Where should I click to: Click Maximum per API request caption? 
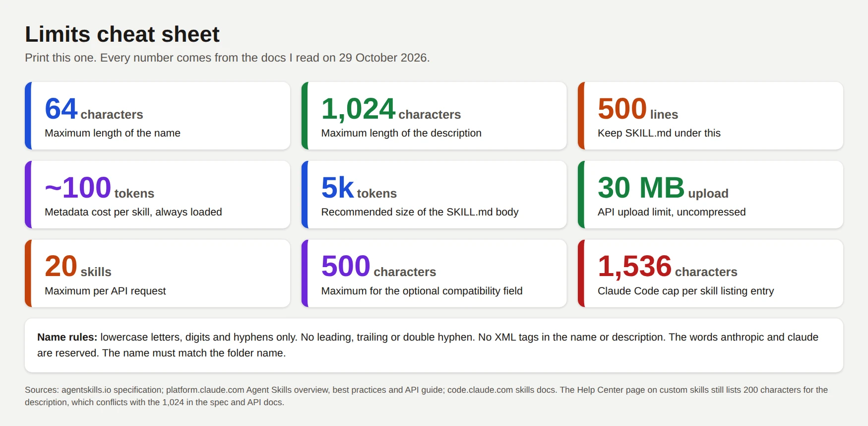tap(105, 291)
